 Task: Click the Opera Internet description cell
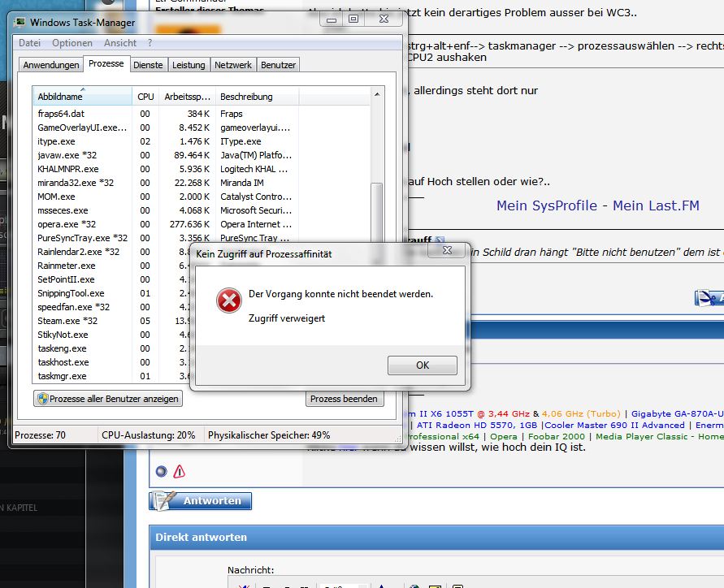point(256,224)
